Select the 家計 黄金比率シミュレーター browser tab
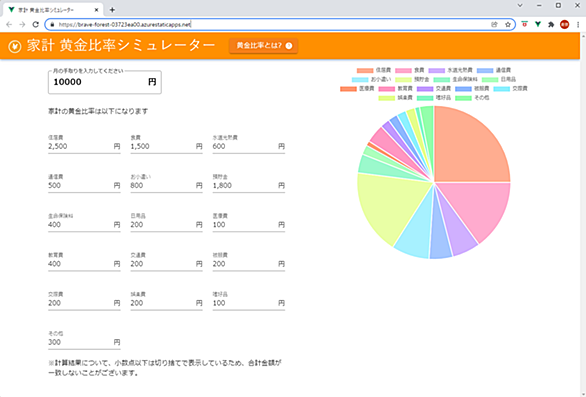Viewport: 586px width, 397px height. tap(52, 10)
